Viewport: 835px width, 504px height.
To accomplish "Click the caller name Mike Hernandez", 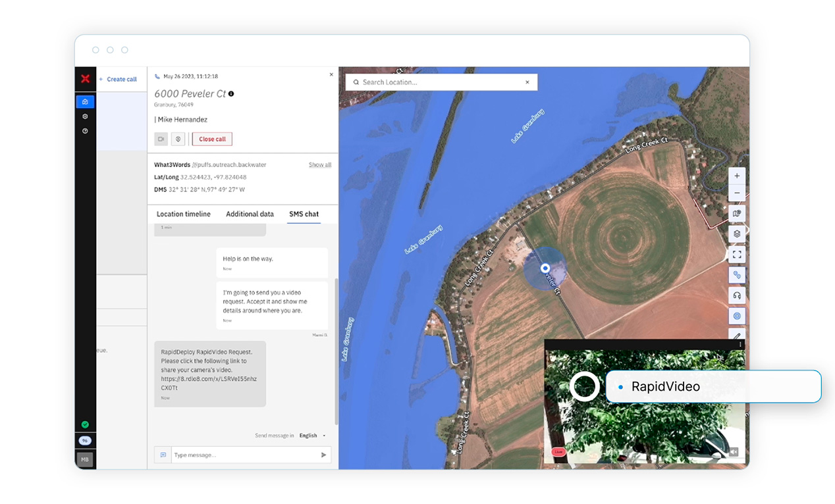I will pos(182,120).
